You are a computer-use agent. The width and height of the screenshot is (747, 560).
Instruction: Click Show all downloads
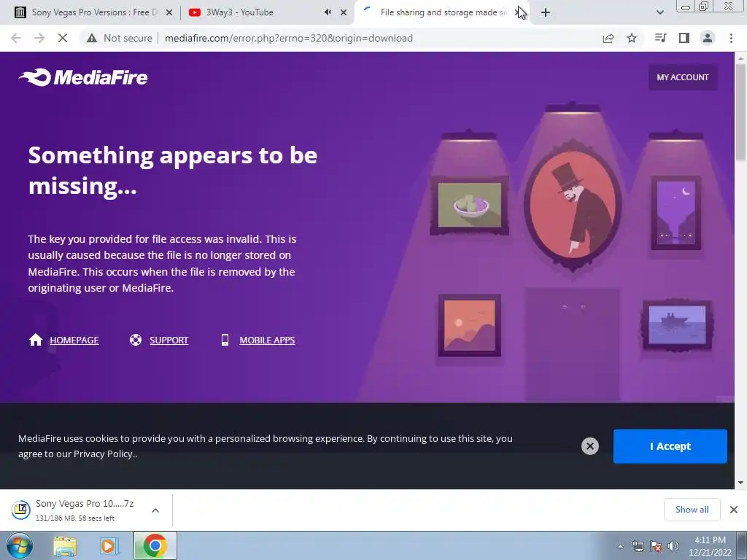coord(692,510)
